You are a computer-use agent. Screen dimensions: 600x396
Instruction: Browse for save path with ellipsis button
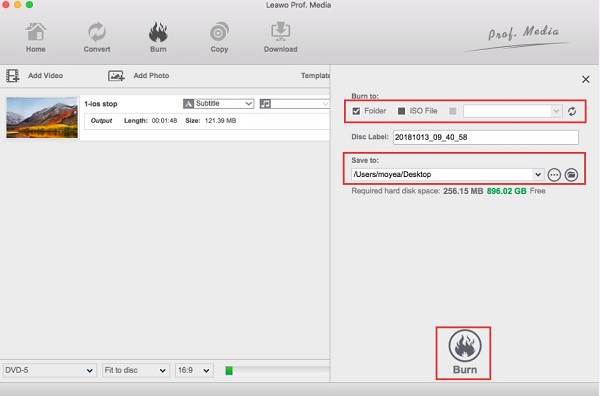tap(554, 175)
